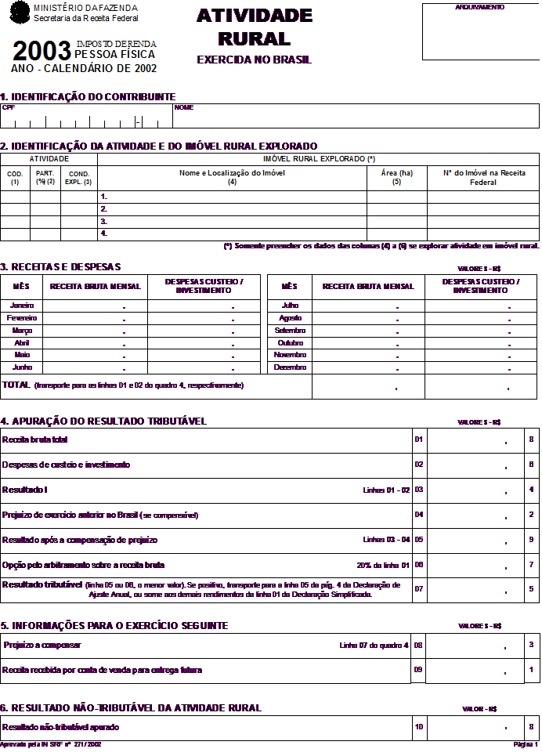Click the Nº do Imóvel na Receita Federal header
542x756 pixels.
[x=482, y=178]
